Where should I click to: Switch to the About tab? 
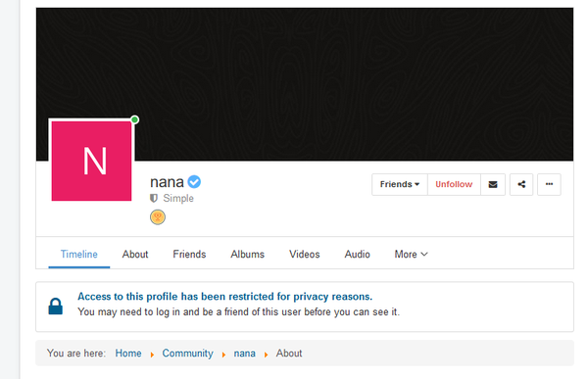pyautogui.click(x=135, y=255)
